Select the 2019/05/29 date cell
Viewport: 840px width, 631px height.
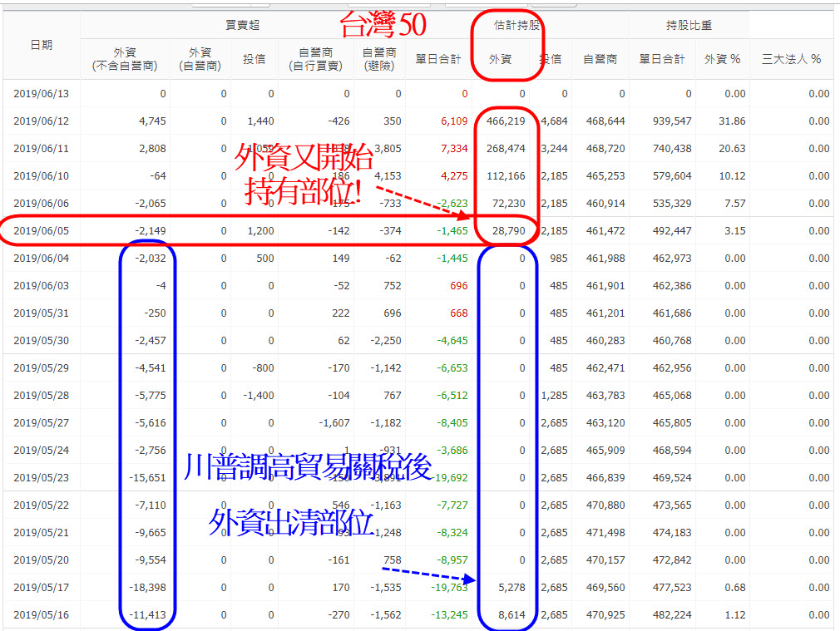coord(42,368)
